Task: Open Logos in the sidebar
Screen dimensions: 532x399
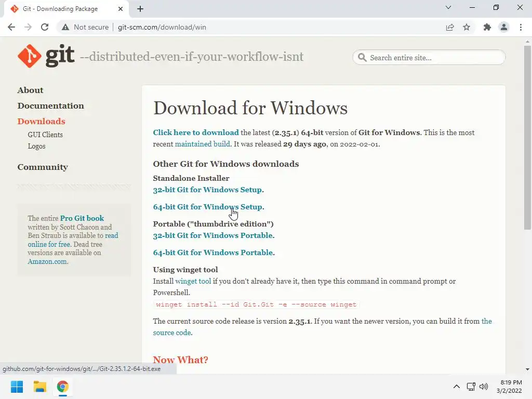Action: click(37, 146)
